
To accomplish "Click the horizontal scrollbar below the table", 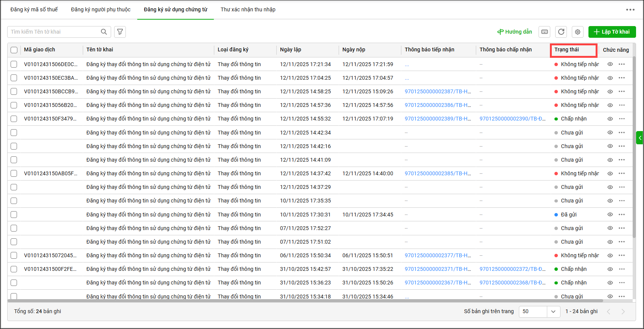I will tap(305, 301).
